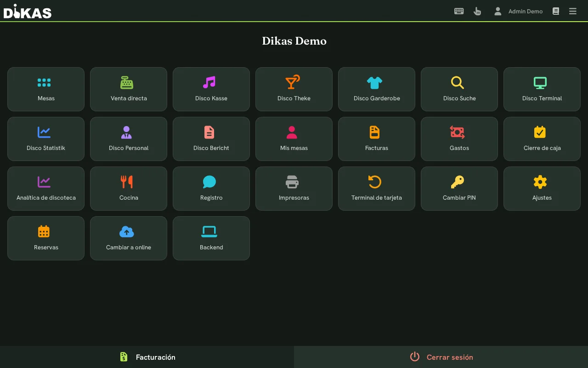The image size is (588, 368).
Task: Switch to Facturación tab
Action: (147, 357)
